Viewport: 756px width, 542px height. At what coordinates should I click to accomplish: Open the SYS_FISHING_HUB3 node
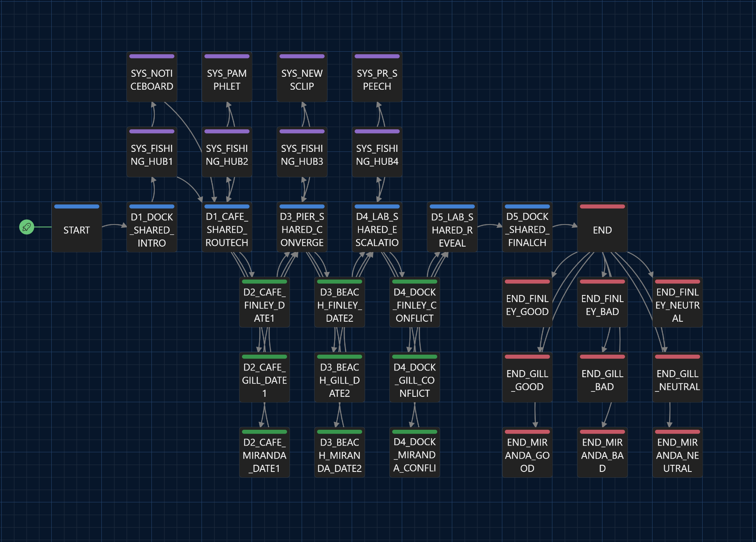302,152
